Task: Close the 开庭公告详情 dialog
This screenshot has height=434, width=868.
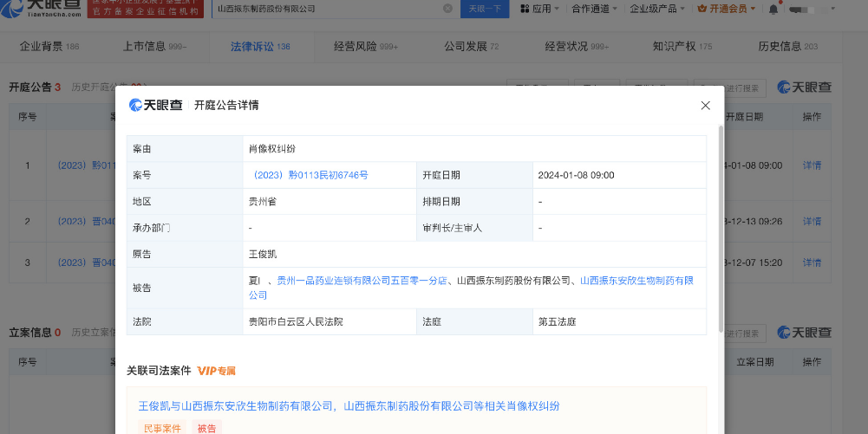Action: [x=705, y=105]
